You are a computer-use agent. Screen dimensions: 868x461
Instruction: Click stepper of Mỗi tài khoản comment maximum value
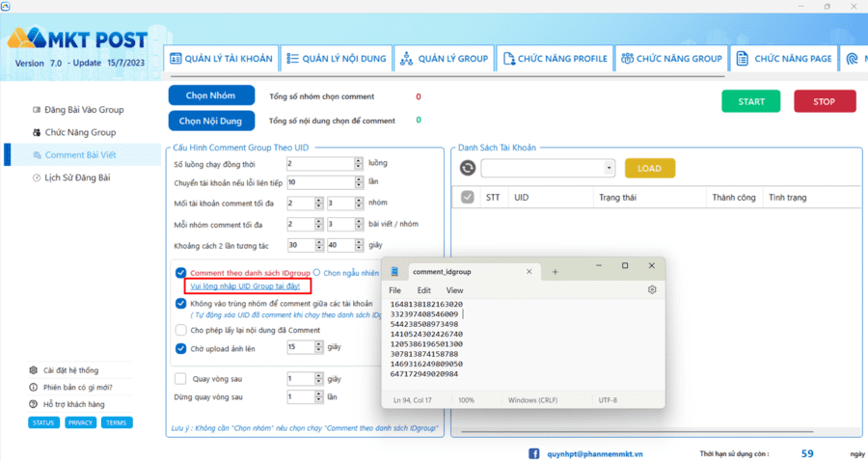[x=359, y=203]
